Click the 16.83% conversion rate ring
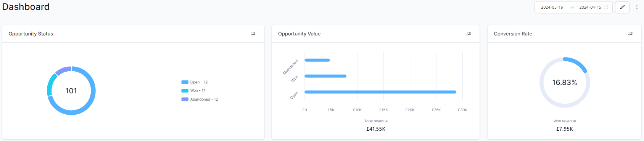Screen dimensions: 644x141 click(565, 82)
